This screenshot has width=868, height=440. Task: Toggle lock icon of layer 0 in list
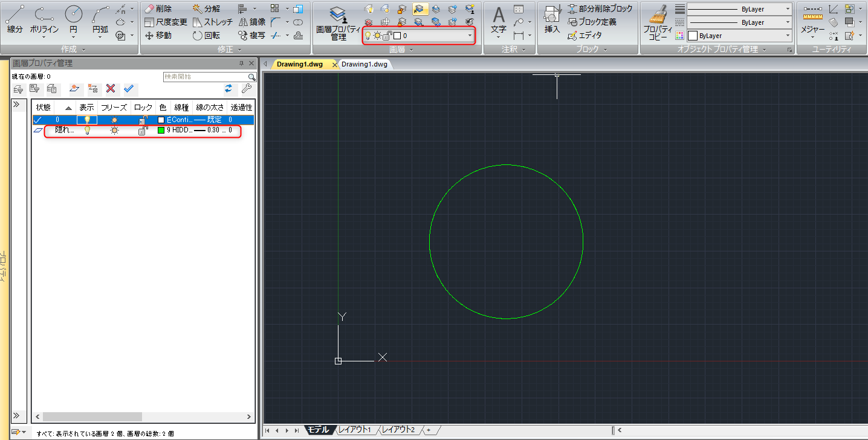click(x=143, y=120)
